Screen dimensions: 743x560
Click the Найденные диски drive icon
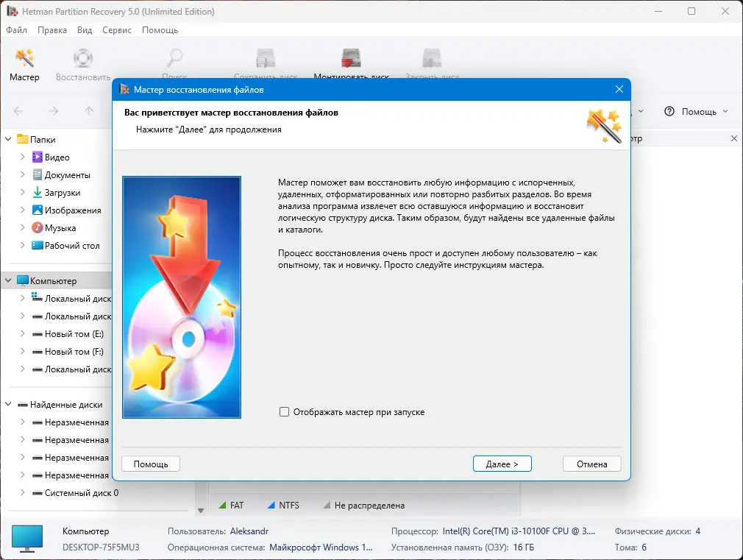pyautogui.click(x=23, y=405)
